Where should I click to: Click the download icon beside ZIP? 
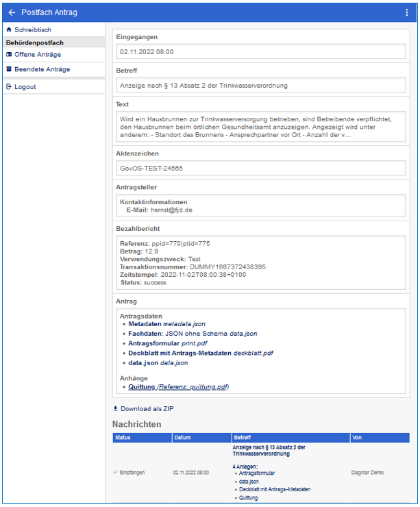click(115, 408)
